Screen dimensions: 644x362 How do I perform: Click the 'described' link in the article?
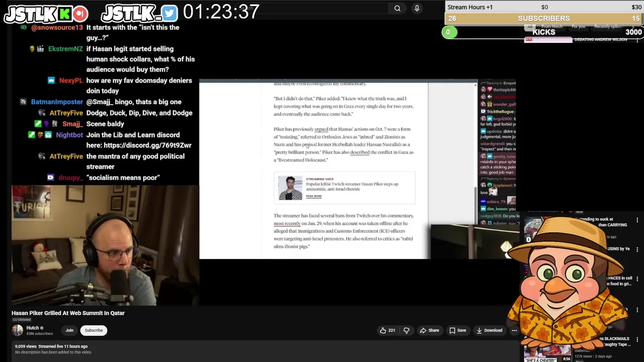pyautogui.click(x=359, y=152)
